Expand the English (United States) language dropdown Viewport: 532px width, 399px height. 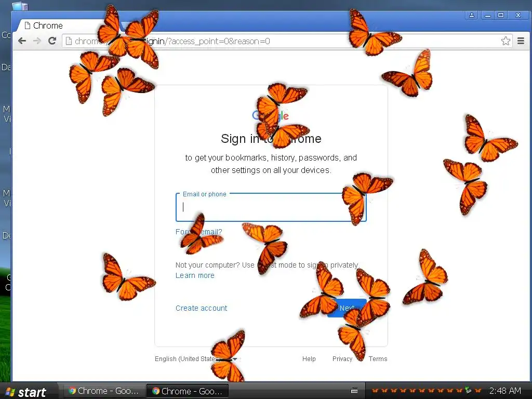pos(197,359)
